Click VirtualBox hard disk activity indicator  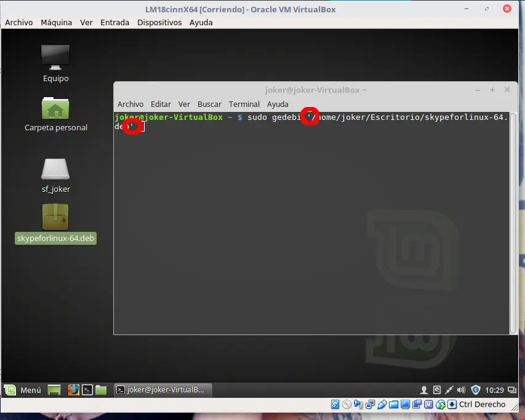[335, 405]
